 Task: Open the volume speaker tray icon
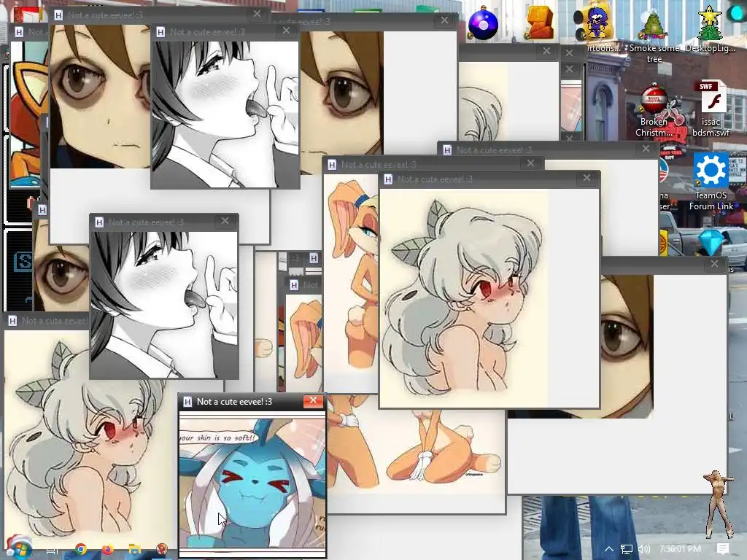pos(644,550)
